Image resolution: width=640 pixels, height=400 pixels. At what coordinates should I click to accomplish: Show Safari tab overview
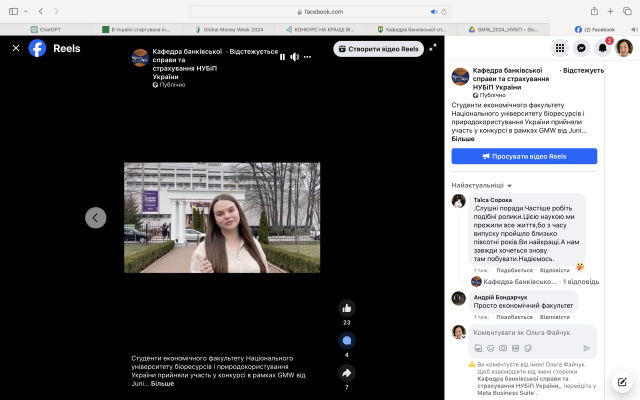627,11
